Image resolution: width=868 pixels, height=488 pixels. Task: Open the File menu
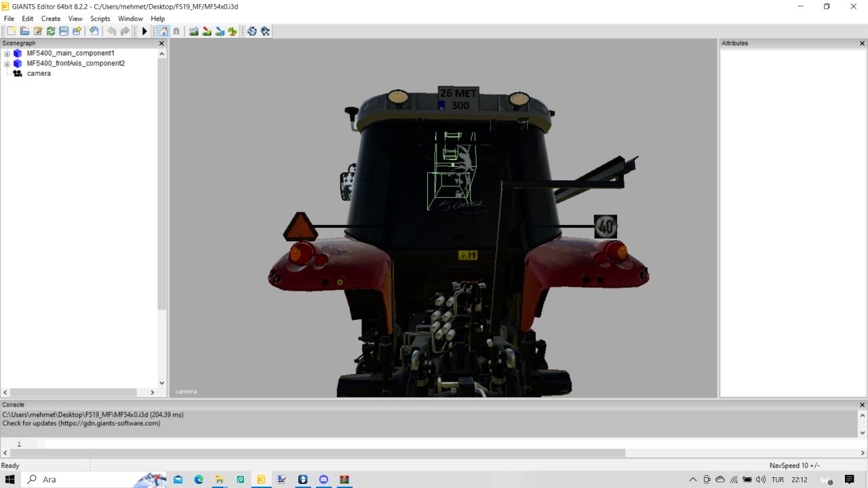(9, 19)
